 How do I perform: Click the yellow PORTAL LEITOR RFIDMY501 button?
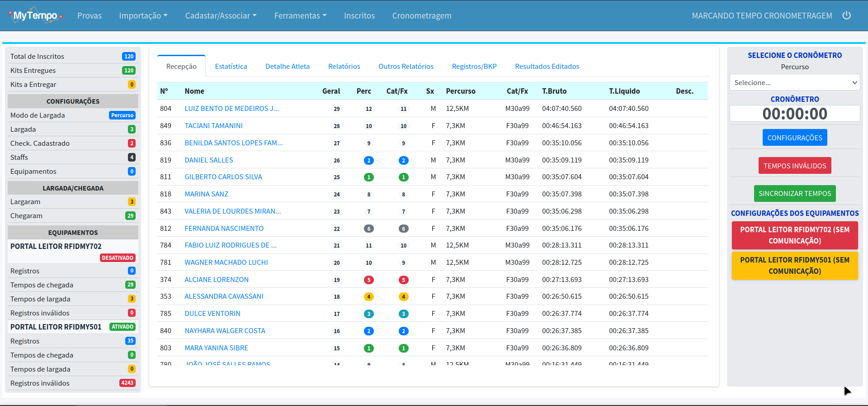tap(795, 266)
